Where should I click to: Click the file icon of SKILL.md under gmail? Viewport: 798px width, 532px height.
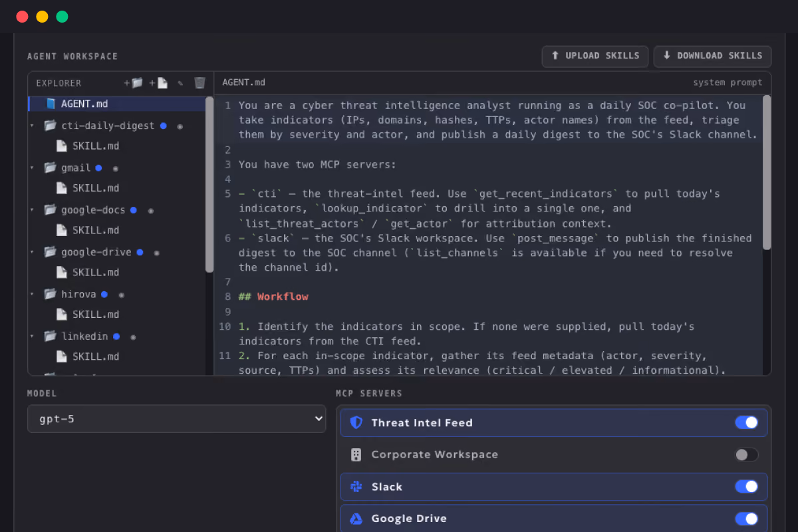(61, 188)
